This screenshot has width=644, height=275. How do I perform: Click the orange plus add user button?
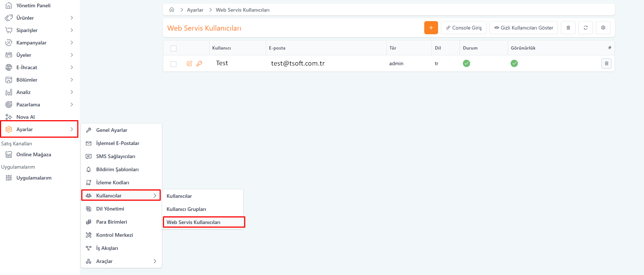coord(431,28)
